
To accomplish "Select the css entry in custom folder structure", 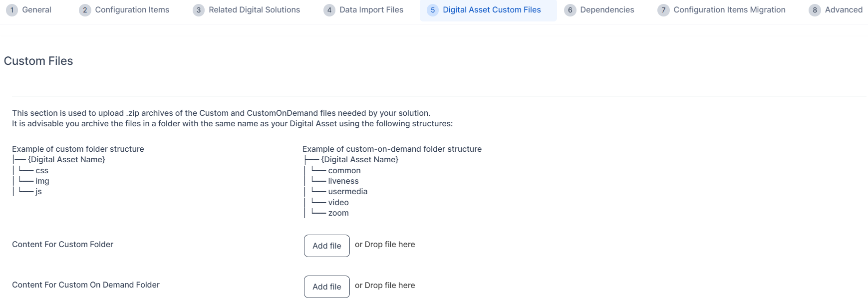I will point(42,171).
